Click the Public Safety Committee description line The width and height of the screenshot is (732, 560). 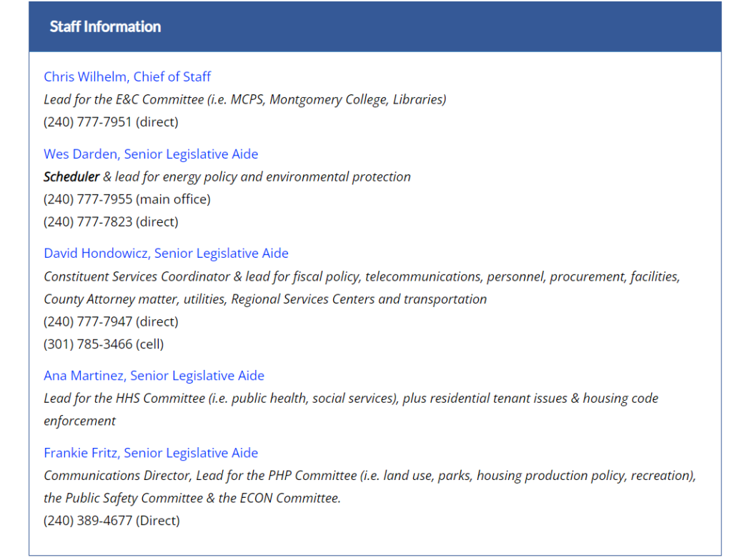(192, 498)
